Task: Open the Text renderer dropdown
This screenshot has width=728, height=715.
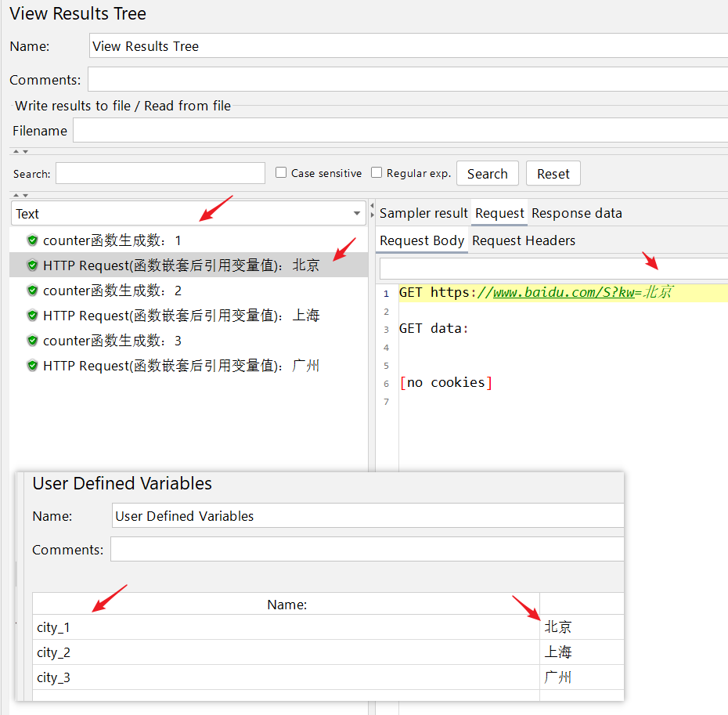Action: coord(357,214)
